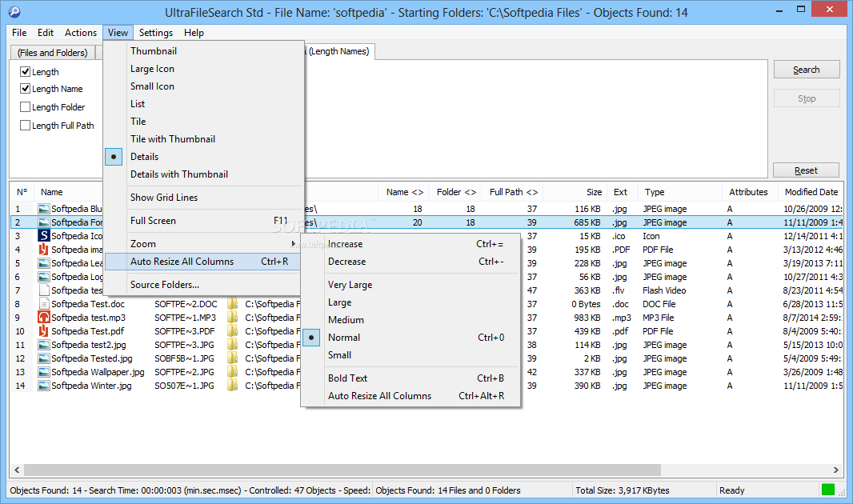Click the Search button

(807, 70)
